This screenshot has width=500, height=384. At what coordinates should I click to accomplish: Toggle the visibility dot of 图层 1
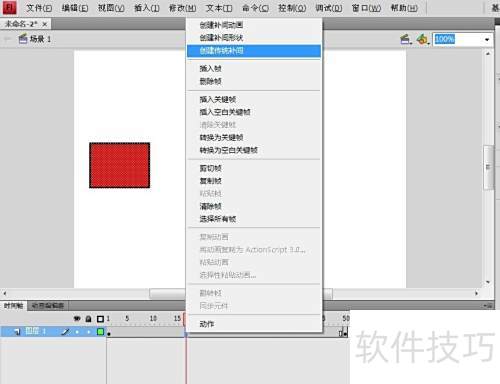pyautogui.click(x=77, y=332)
